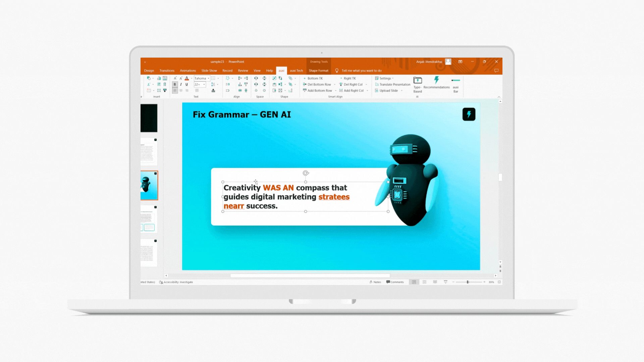This screenshot has height=362, width=644.
Task: Click the auxi Bar icon
Action: (x=455, y=80)
